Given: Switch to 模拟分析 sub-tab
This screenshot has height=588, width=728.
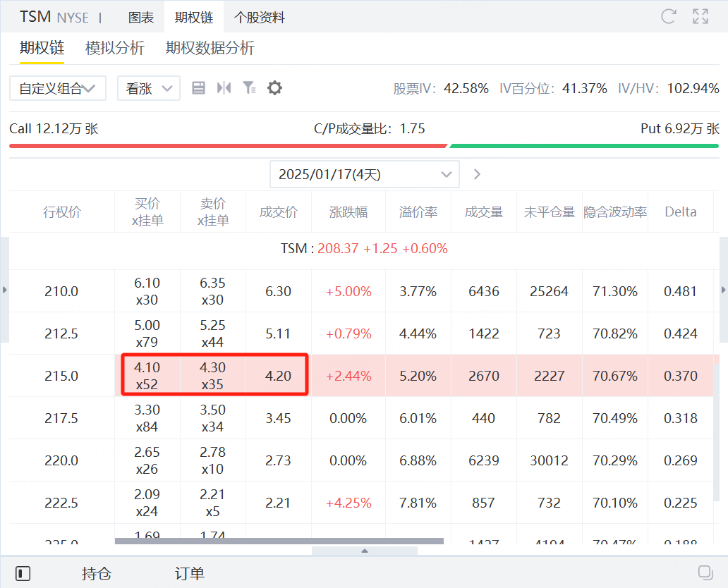Looking at the screenshot, I should (115, 48).
